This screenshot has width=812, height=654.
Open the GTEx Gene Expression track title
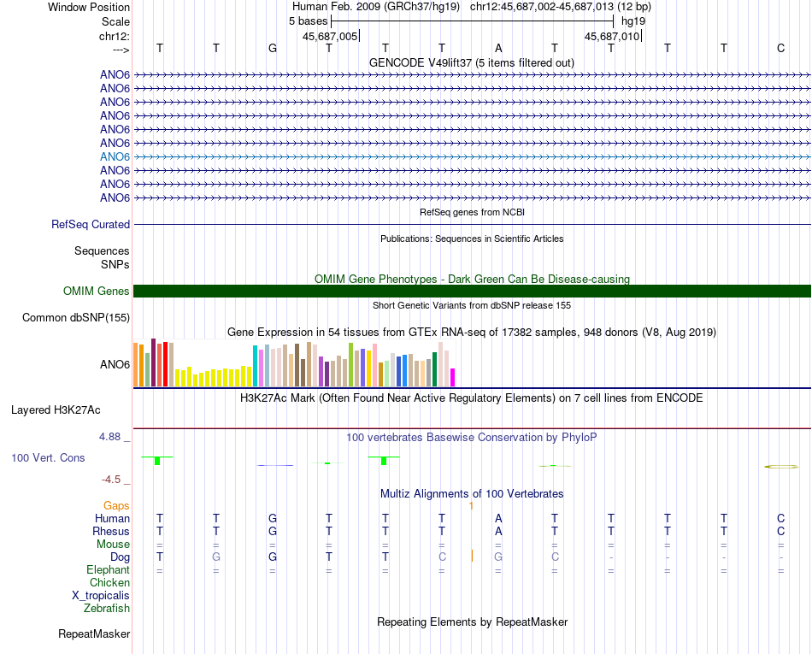(x=472, y=332)
